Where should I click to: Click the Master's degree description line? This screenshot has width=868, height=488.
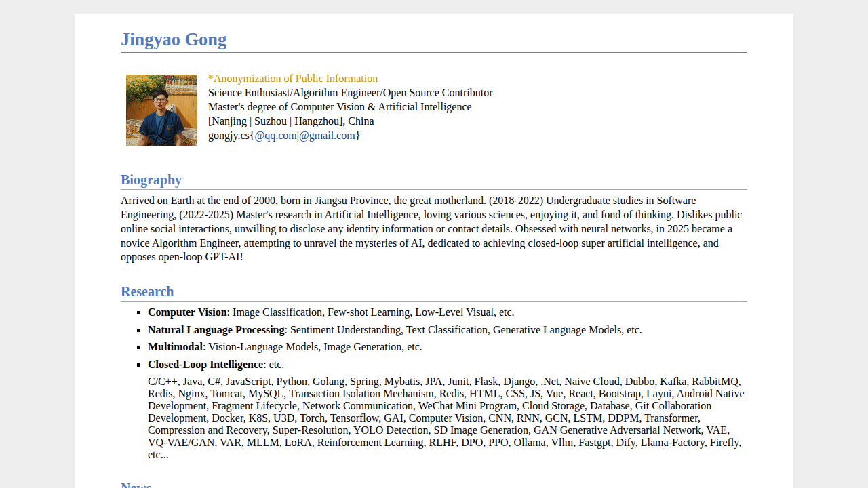[339, 107]
